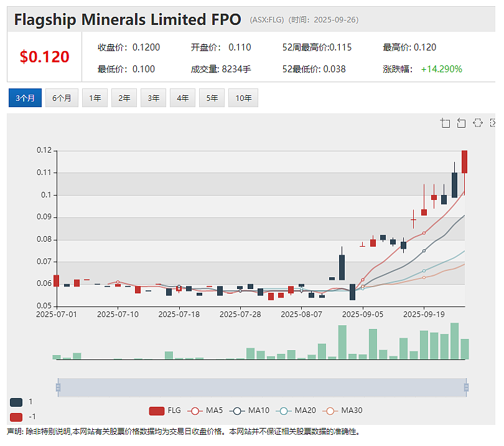Toggle MA5 line in chart legend

click(x=205, y=411)
